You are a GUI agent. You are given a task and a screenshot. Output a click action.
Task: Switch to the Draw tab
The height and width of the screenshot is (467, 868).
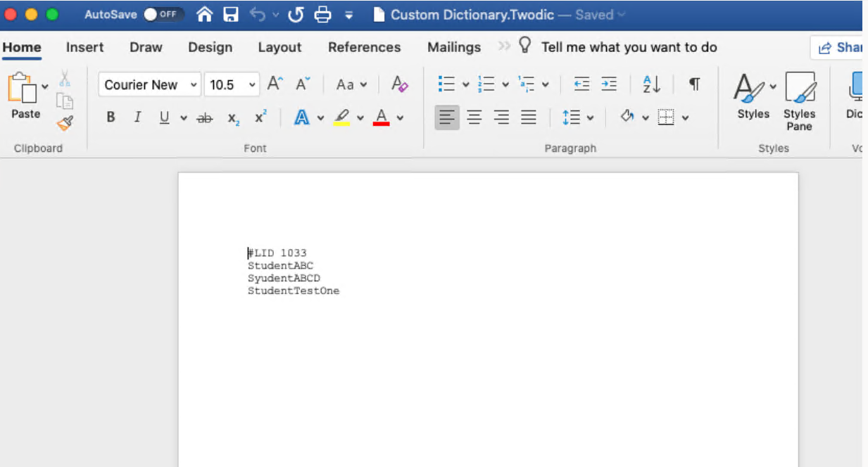pyautogui.click(x=146, y=47)
